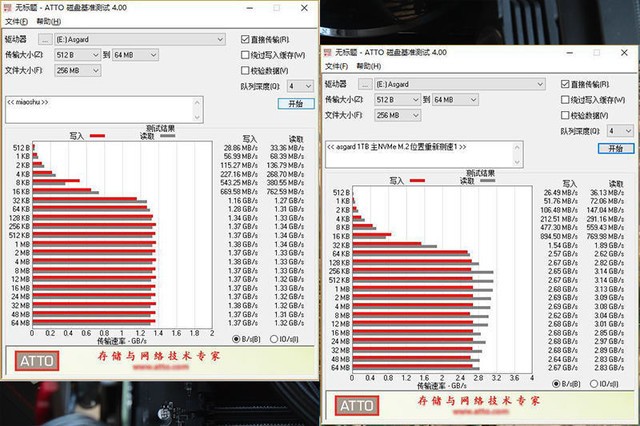Toggle 直接传输 checkbox in right window

tap(565, 84)
